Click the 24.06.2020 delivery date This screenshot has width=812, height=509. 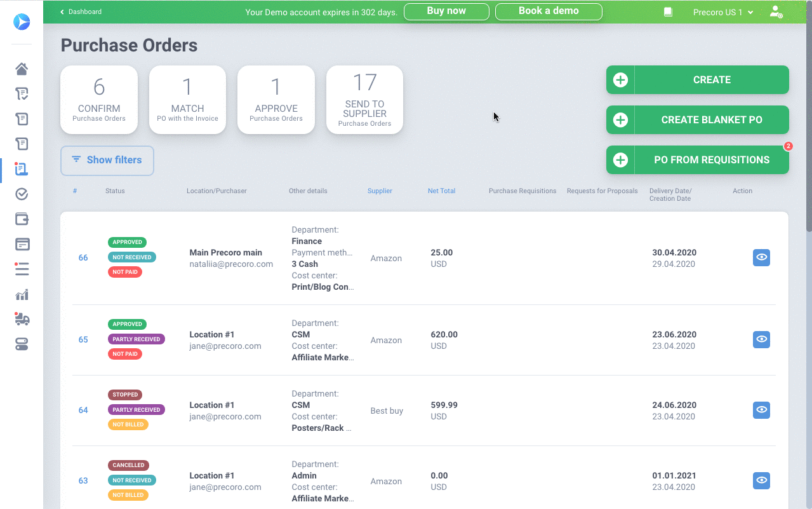674,405
